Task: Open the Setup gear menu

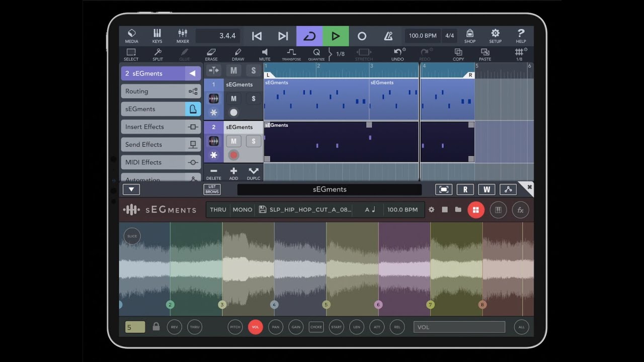Action: point(495,36)
